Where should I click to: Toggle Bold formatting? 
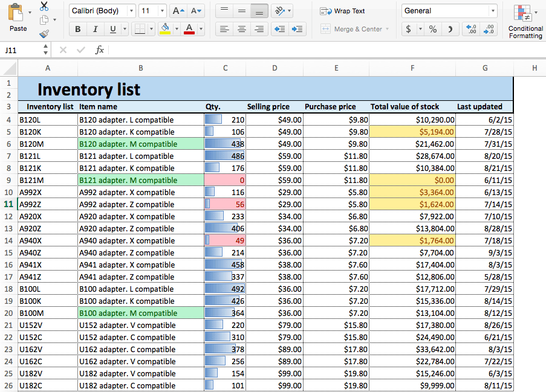click(x=77, y=29)
